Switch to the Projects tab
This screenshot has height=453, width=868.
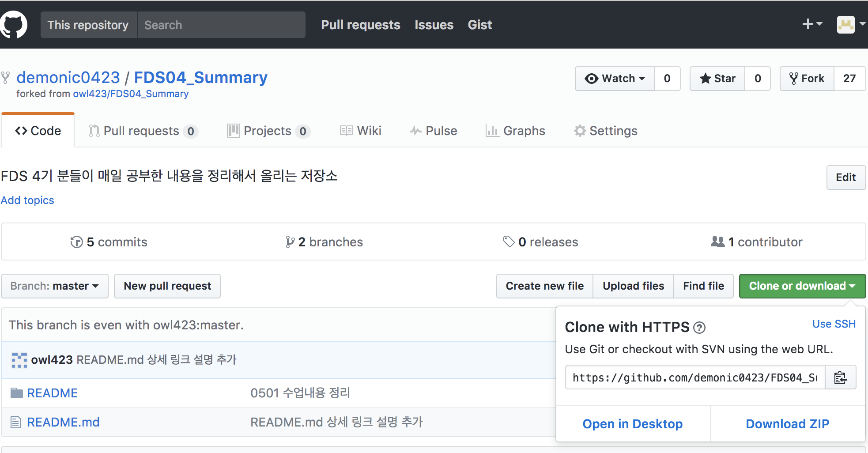pyautogui.click(x=268, y=131)
